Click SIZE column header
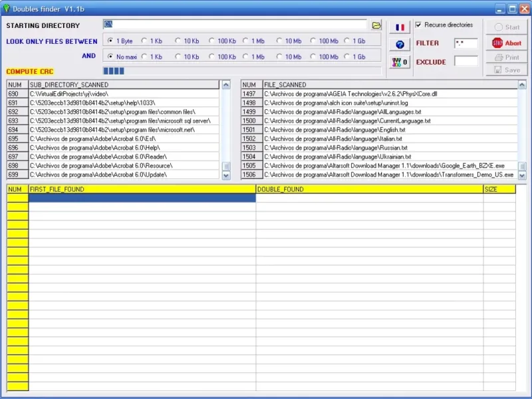 (499, 189)
